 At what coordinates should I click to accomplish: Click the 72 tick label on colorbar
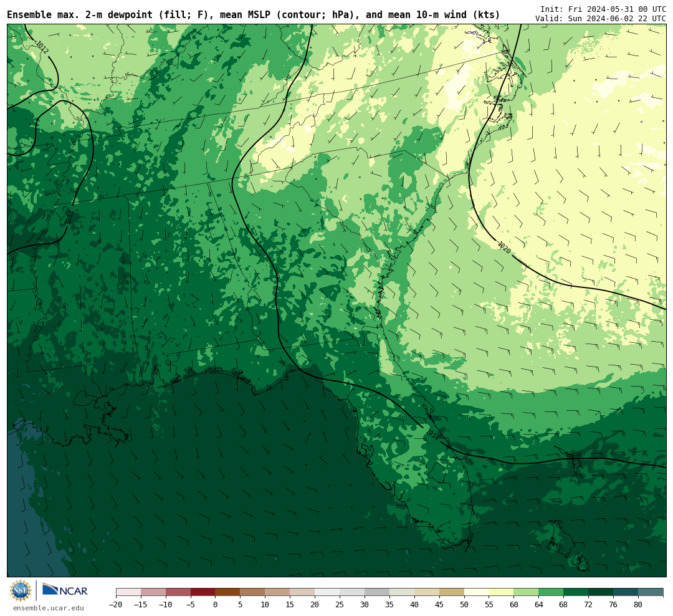click(x=588, y=605)
